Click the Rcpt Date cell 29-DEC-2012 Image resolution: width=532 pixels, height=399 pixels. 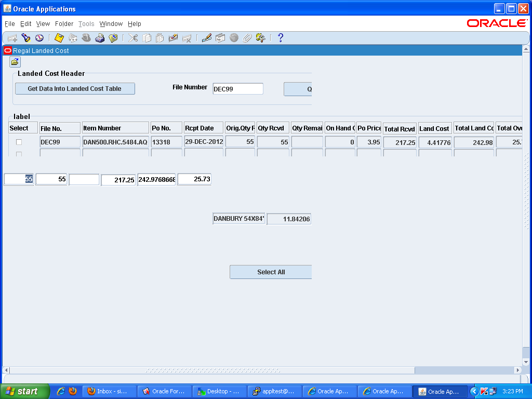(204, 142)
